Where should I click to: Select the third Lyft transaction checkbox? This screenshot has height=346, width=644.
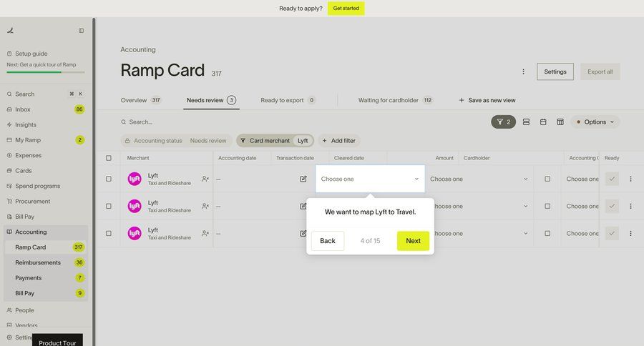coord(109,233)
